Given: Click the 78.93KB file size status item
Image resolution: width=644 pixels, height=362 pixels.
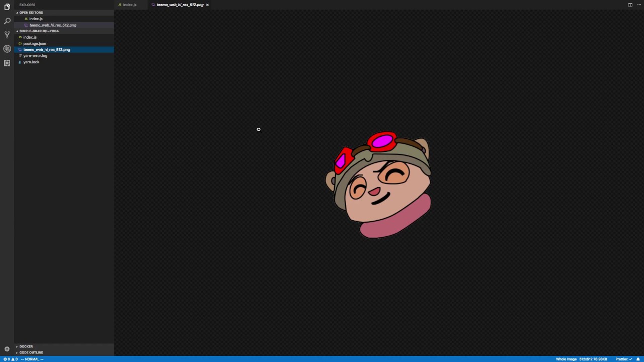Looking at the screenshot, I should [600, 359].
